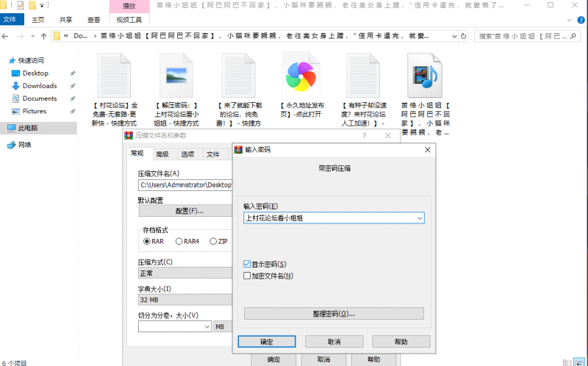This screenshot has width=588, height=366.
Task: Open the 切分为分卷 size dropdown
Action: (205, 326)
